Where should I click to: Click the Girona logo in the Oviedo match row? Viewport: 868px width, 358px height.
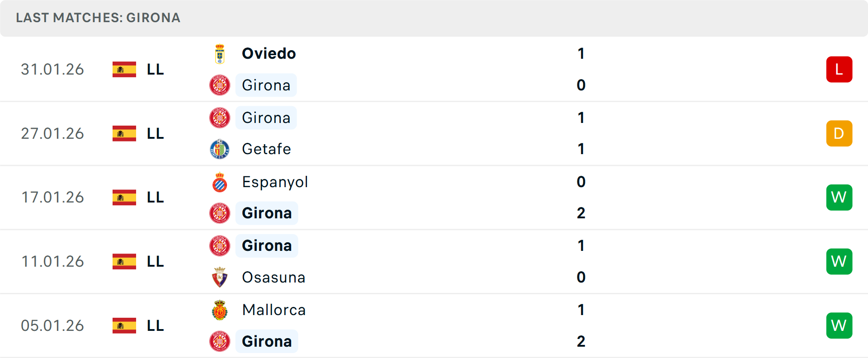click(x=220, y=85)
